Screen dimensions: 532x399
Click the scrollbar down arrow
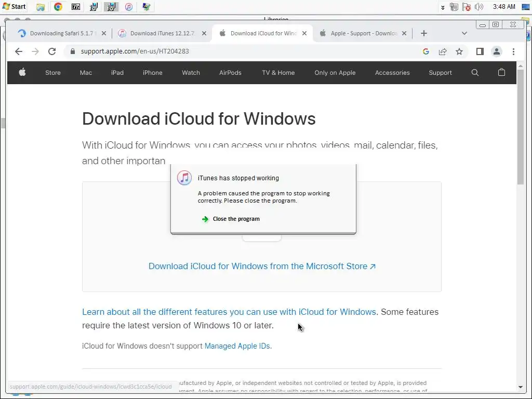(521, 387)
